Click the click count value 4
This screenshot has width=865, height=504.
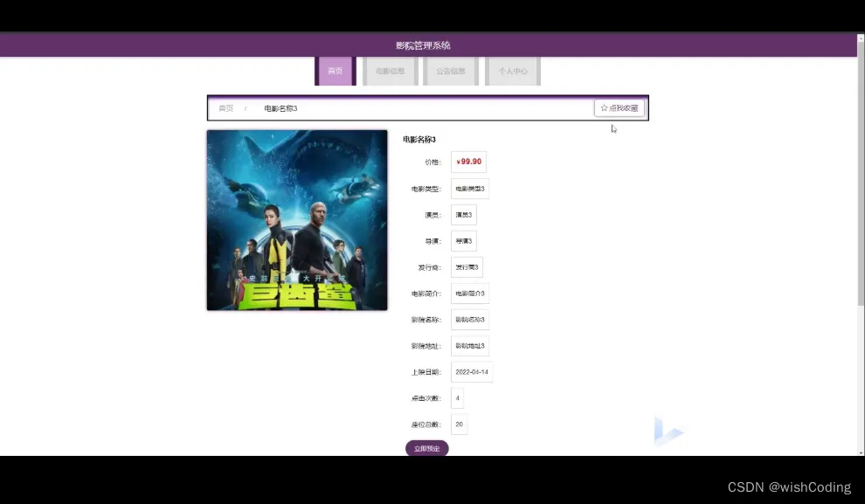tap(457, 398)
